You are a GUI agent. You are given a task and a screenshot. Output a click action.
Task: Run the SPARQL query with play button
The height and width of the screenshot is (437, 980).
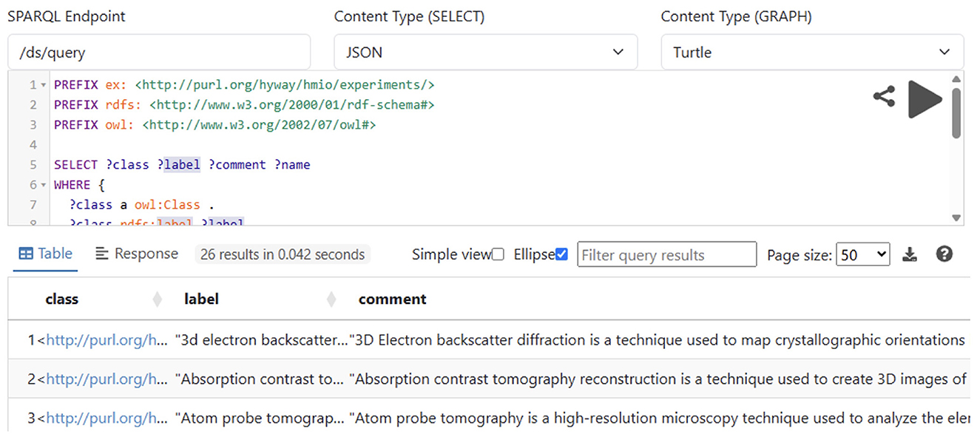(925, 98)
